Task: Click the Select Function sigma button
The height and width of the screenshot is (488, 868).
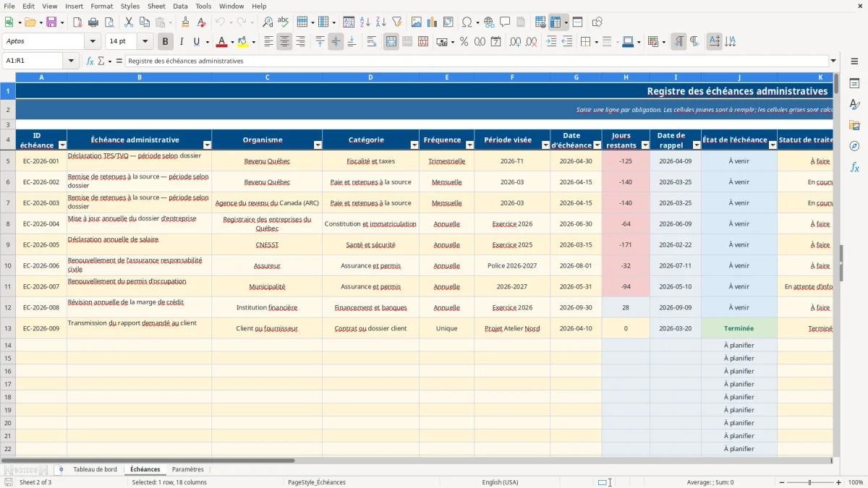Action: click(101, 61)
